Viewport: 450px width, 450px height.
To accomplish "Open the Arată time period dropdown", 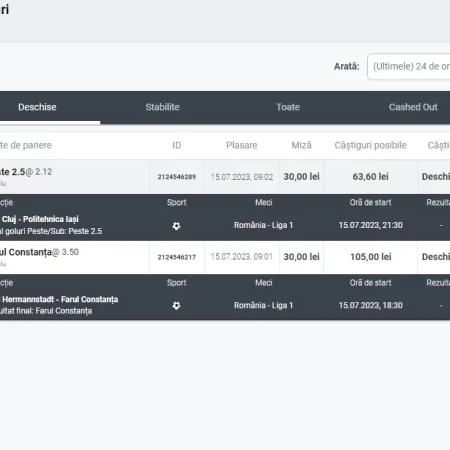I will 409,67.
